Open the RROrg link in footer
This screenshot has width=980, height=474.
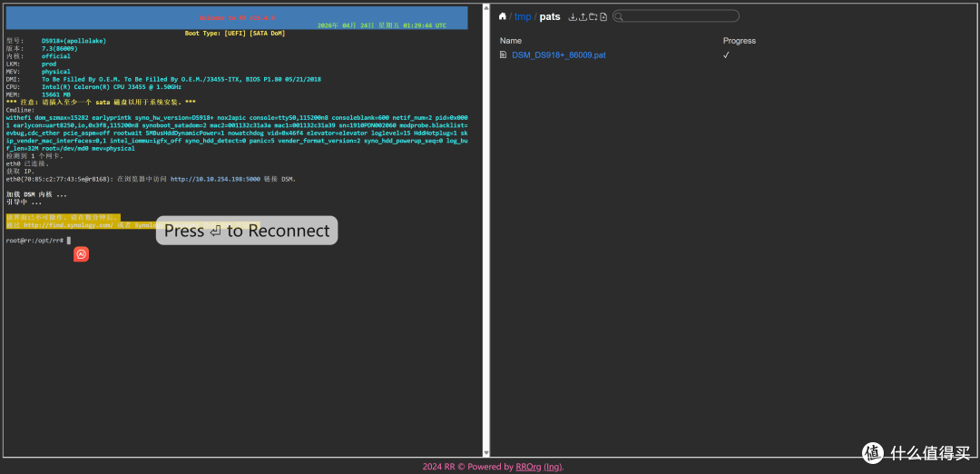(x=528, y=467)
